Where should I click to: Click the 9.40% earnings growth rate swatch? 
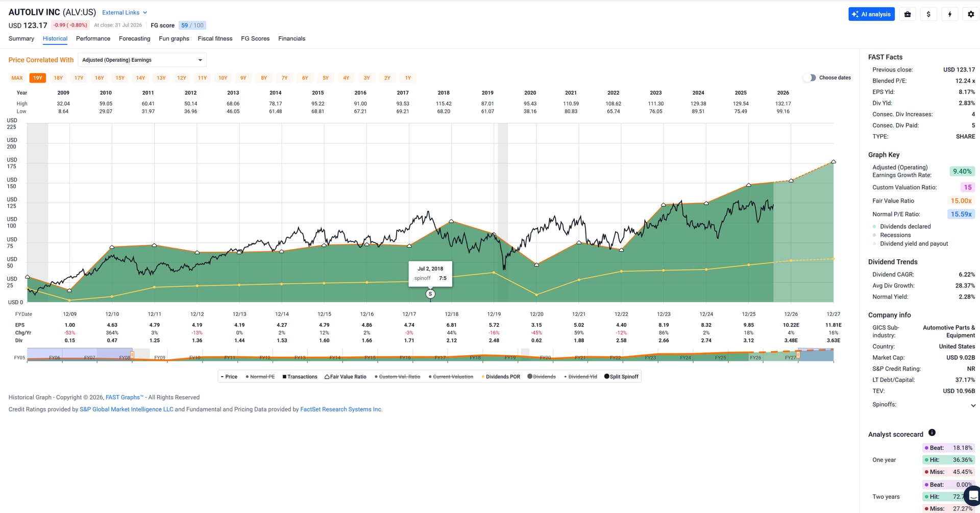click(x=962, y=172)
